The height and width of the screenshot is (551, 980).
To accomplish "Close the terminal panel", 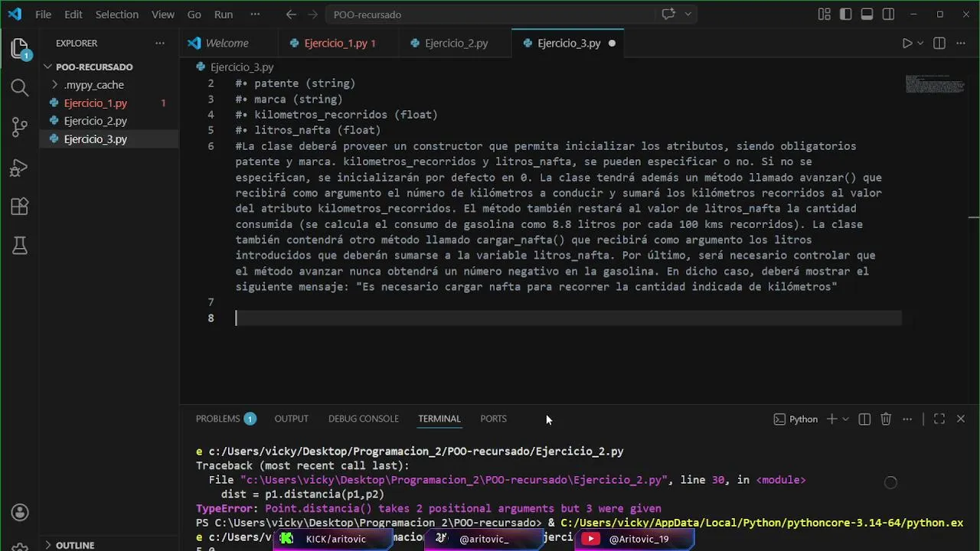I will [x=961, y=419].
